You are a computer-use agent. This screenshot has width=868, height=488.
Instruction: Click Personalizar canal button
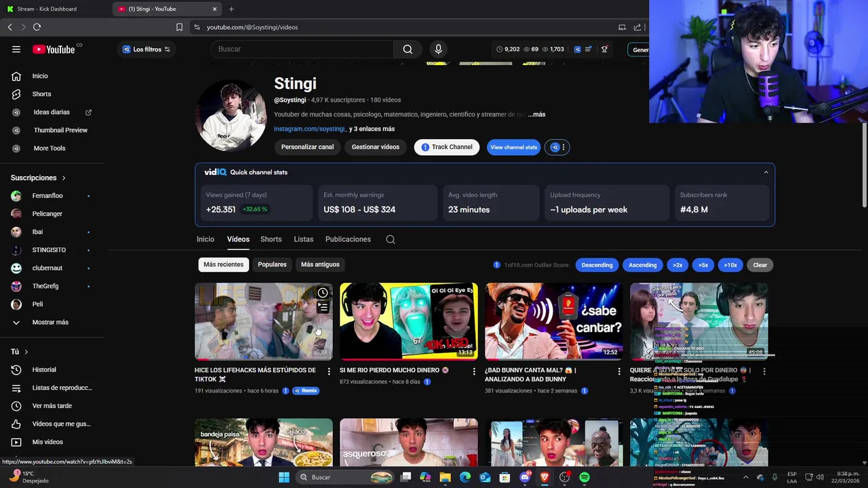point(307,147)
